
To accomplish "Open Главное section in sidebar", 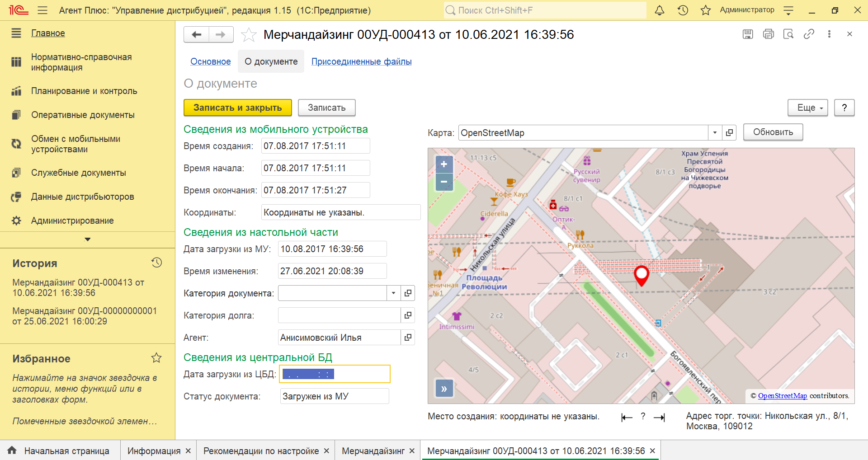I will click(48, 33).
